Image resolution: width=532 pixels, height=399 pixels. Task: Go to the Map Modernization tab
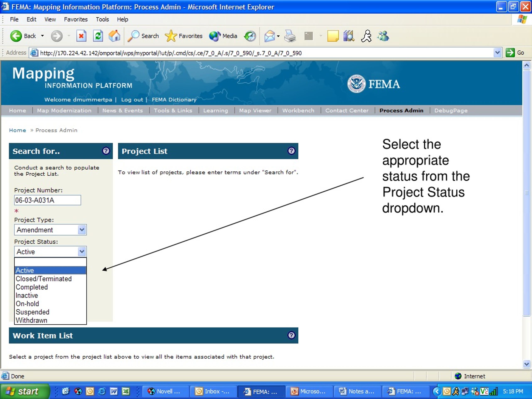point(64,110)
